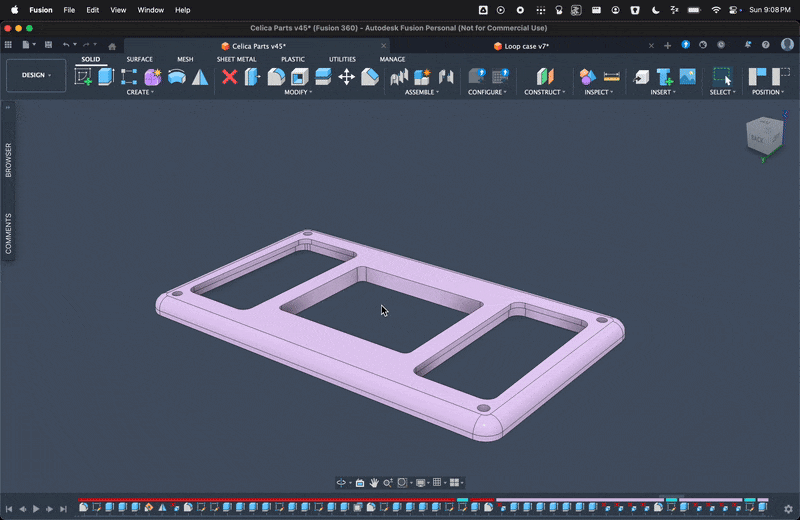
Task: Expand the Configure menu
Action: point(487,92)
